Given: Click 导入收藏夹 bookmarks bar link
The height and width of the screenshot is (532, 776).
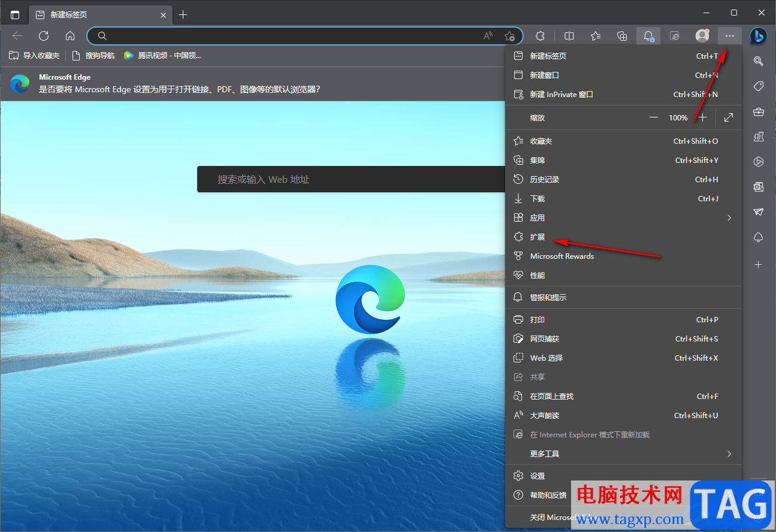Looking at the screenshot, I should tap(34, 55).
